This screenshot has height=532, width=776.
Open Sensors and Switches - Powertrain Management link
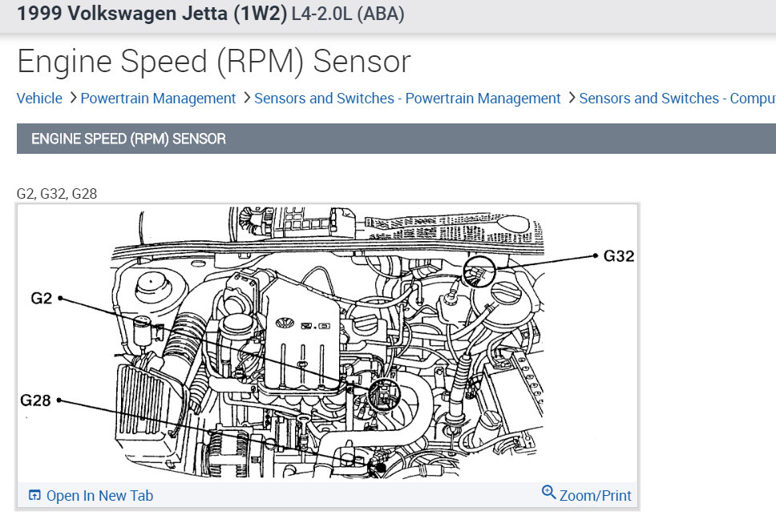(407, 99)
